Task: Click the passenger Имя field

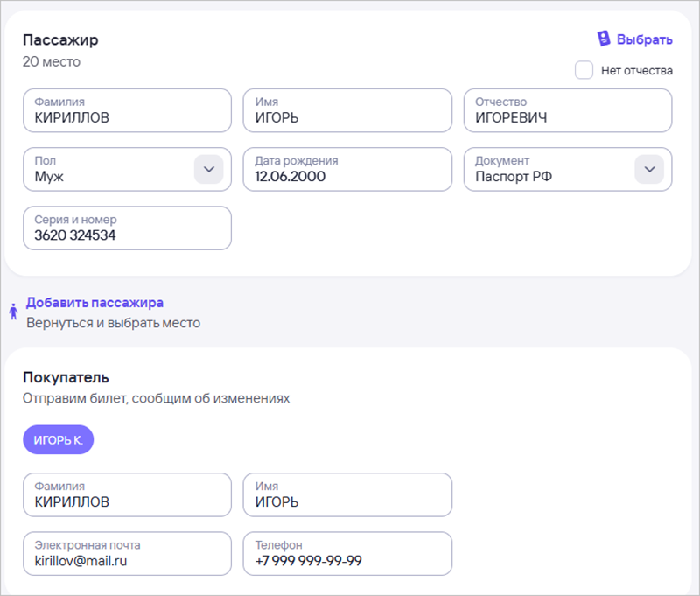Action: pos(347,110)
